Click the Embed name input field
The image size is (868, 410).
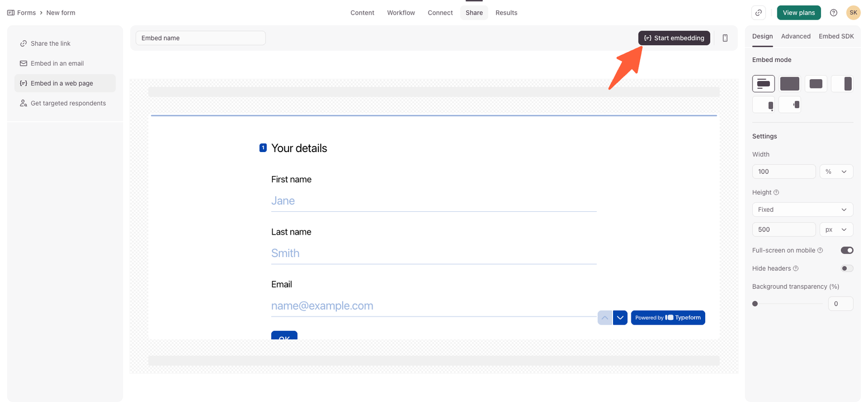201,38
